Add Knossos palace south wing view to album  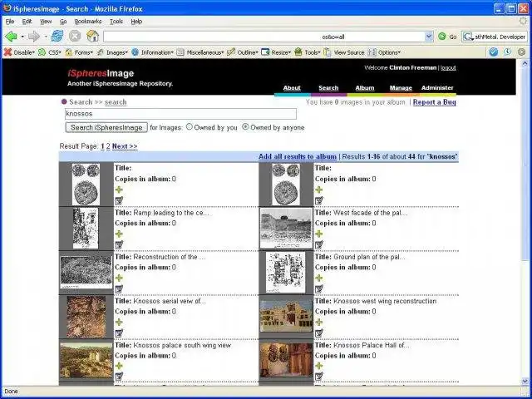pyautogui.click(x=119, y=366)
